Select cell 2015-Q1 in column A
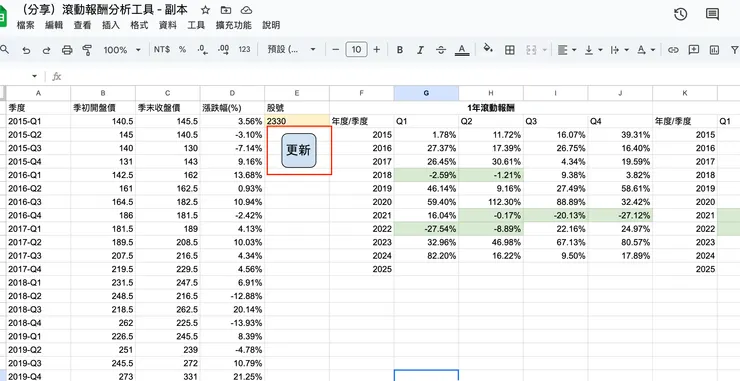The width and height of the screenshot is (740, 381). [38, 121]
